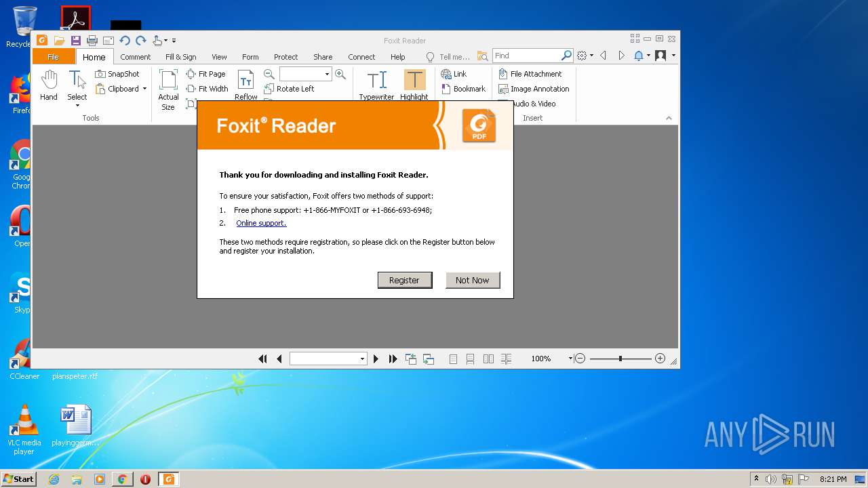The image size is (868, 488).
Task: Go to the next page
Action: point(376,359)
